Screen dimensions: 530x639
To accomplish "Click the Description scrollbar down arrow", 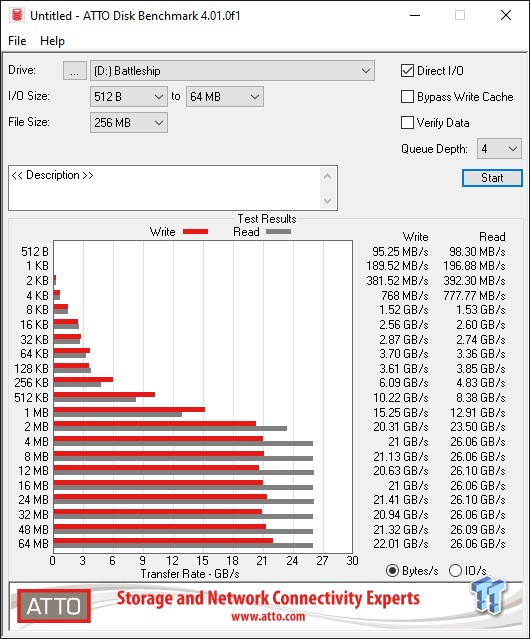I will [x=328, y=200].
